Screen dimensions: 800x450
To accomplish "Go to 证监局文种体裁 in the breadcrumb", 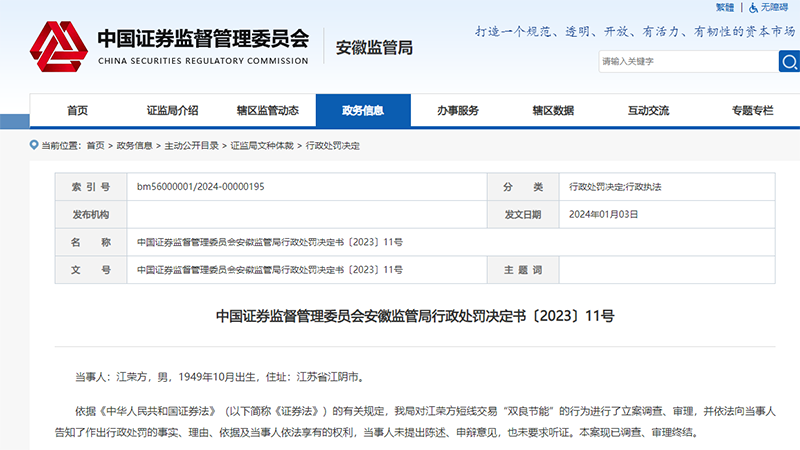I will point(262,145).
